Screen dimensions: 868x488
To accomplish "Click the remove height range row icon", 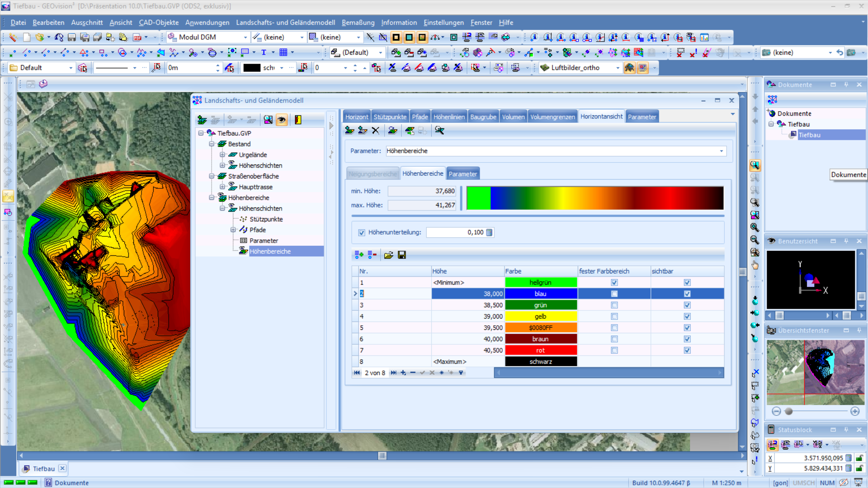I will click(x=372, y=255).
